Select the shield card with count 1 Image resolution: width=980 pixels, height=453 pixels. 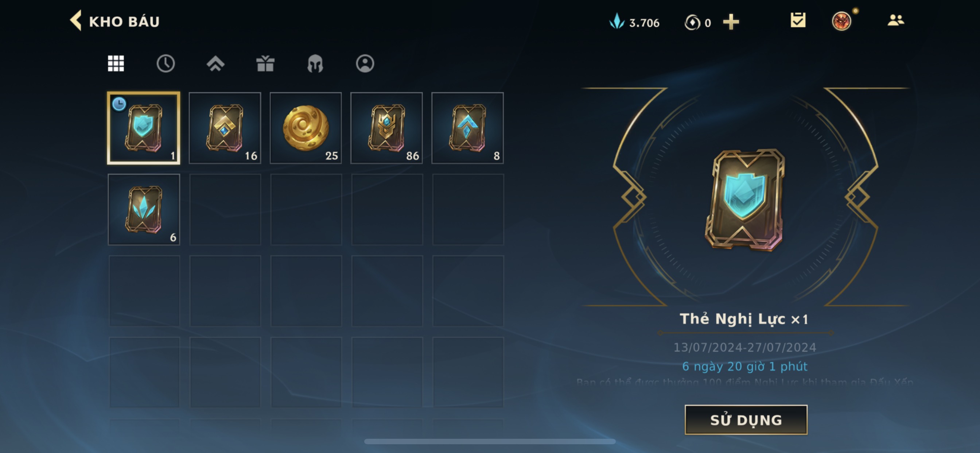(x=144, y=128)
